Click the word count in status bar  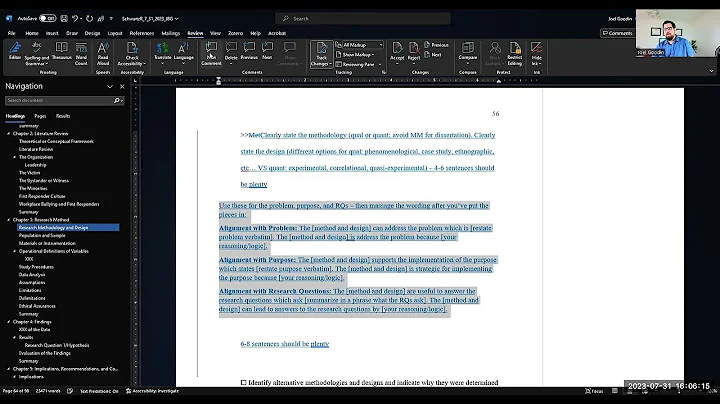(x=48, y=391)
